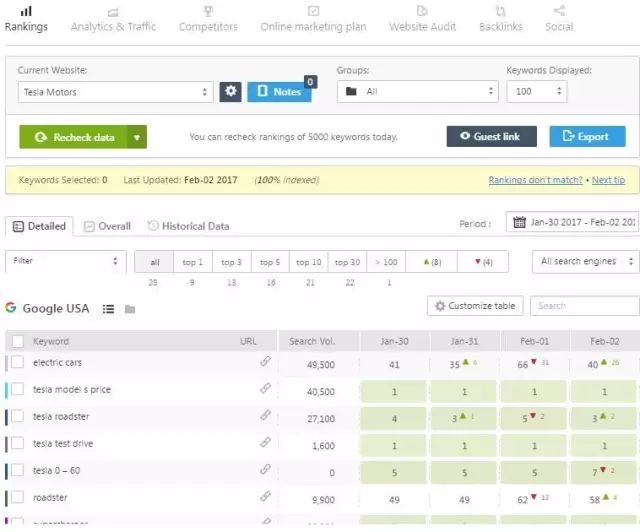Viewport: 640px width, 532px height.
Task: Click the Recheck data button
Action: pos(73,137)
